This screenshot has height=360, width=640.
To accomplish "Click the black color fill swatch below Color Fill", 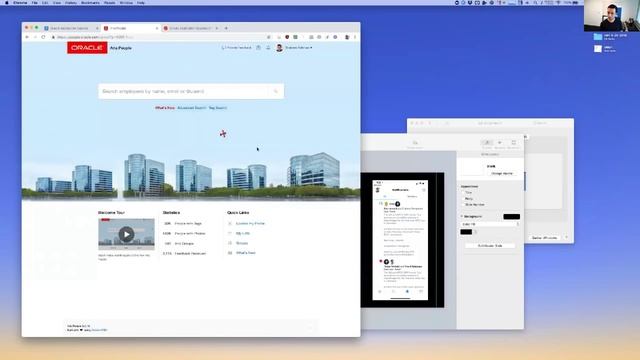I will pos(466,232).
